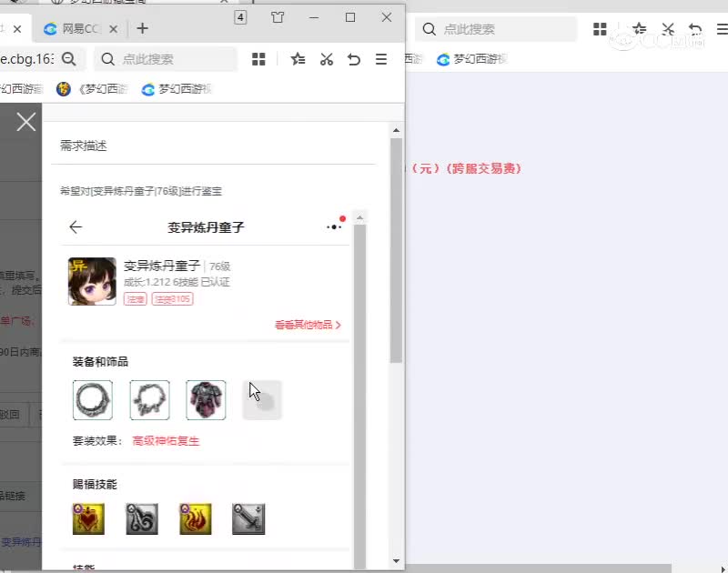The image size is (728, 573).
Task: Open new tab with plus button
Action: point(143,29)
